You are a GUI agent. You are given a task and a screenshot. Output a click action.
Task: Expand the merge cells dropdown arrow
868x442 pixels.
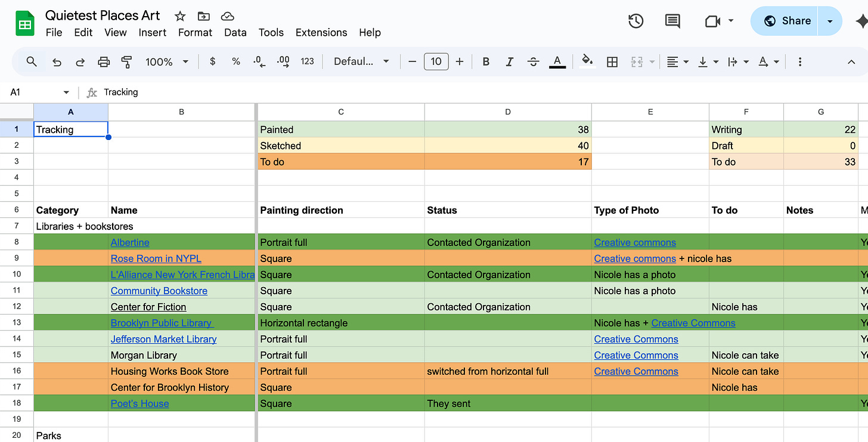coord(652,61)
